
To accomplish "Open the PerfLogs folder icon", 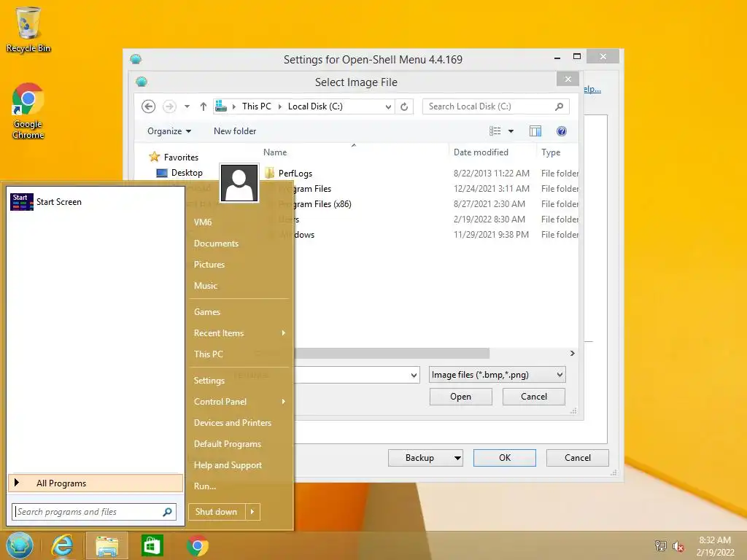I will [270, 173].
